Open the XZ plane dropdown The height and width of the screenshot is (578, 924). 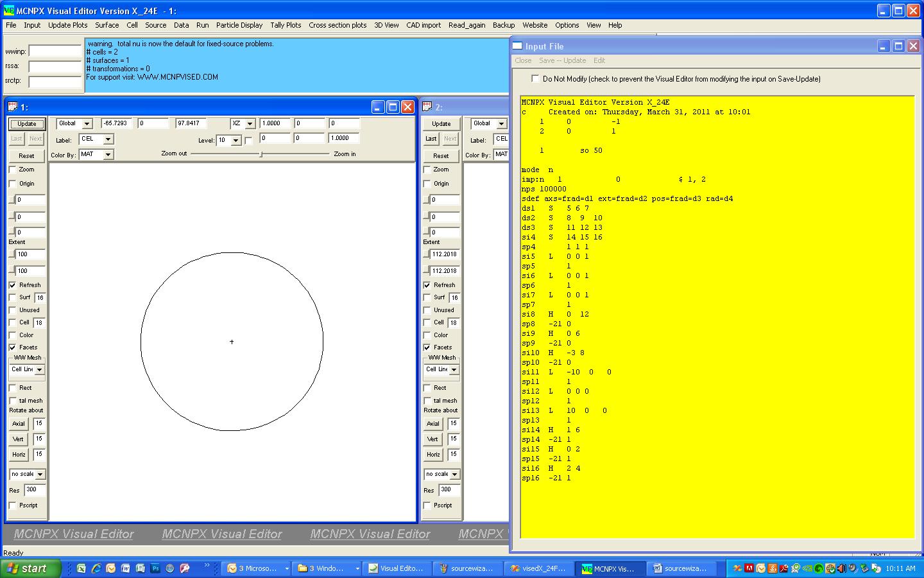pyautogui.click(x=250, y=124)
